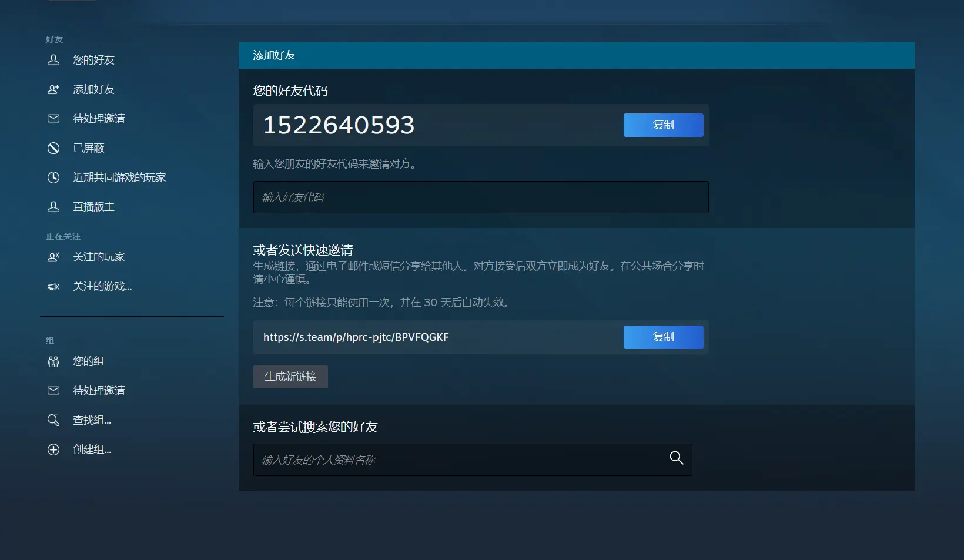The height and width of the screenshot is (560, 964).
Task: Copy the friend code 1522640593
Action: coord(663,125)
